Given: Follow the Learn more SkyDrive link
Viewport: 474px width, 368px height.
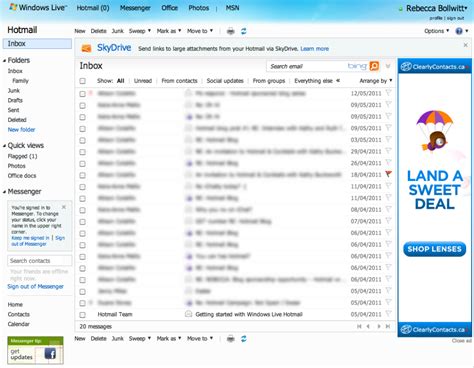Looking at the screenshot, I should point(315,49).
